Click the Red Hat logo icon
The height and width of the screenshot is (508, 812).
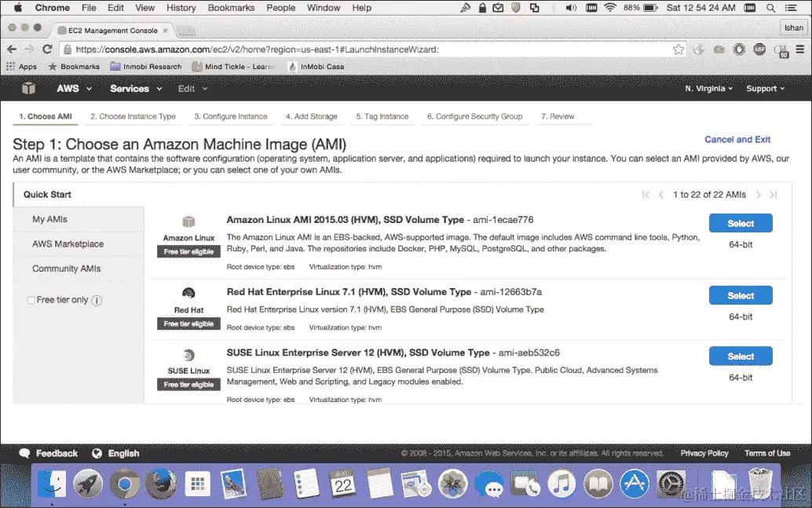click(x=188, y=294)
